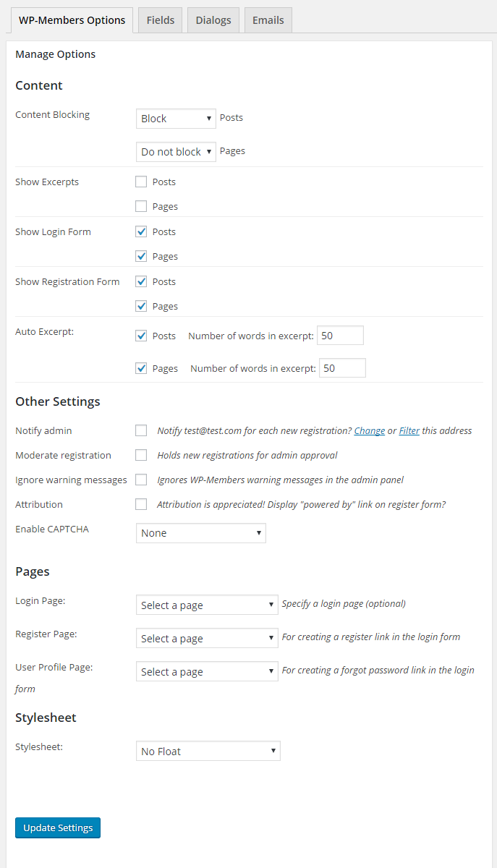
Task: Switch to the Fields tab
Action: (x=161, y=20)
